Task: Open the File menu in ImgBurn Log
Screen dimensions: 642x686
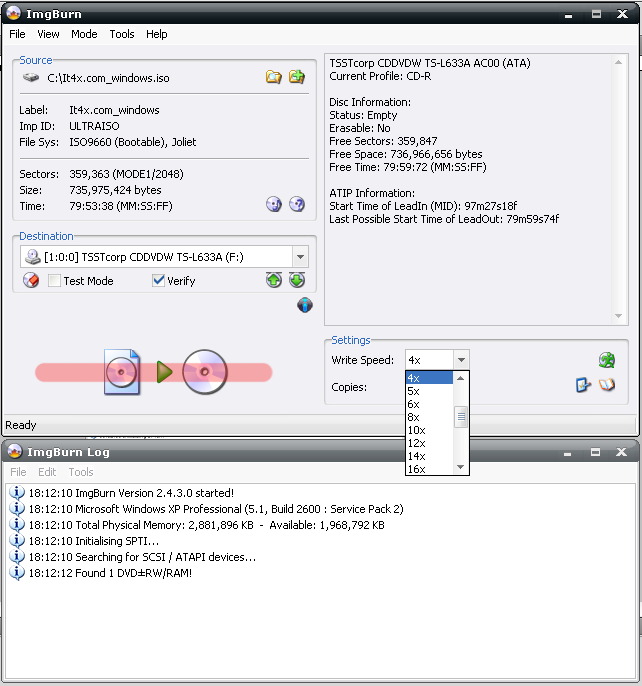Action: (x=18, y=472)
